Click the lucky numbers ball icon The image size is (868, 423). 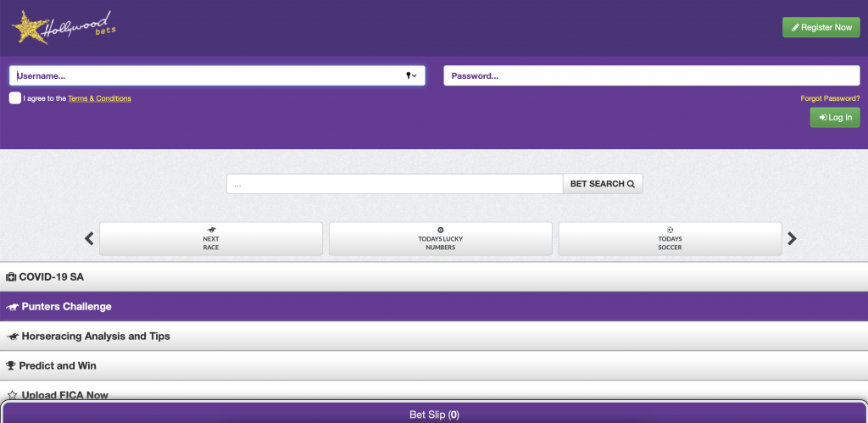click(x=441, y=230)
